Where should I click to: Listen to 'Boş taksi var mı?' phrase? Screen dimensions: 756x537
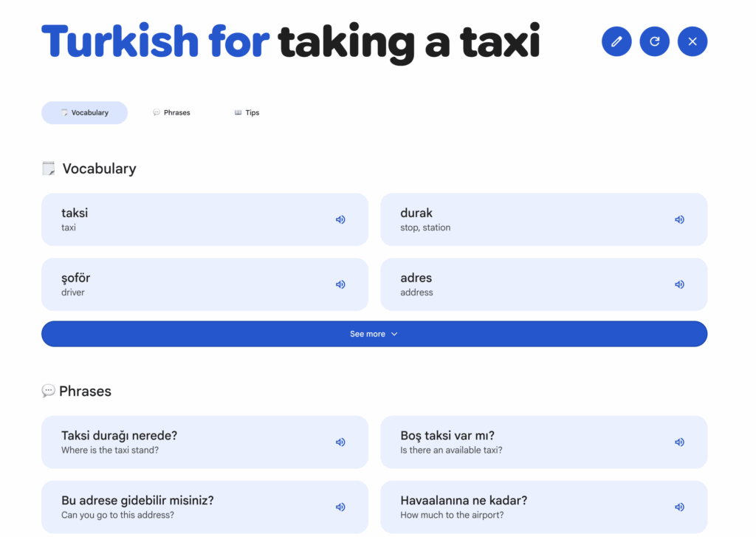point(679,442)
